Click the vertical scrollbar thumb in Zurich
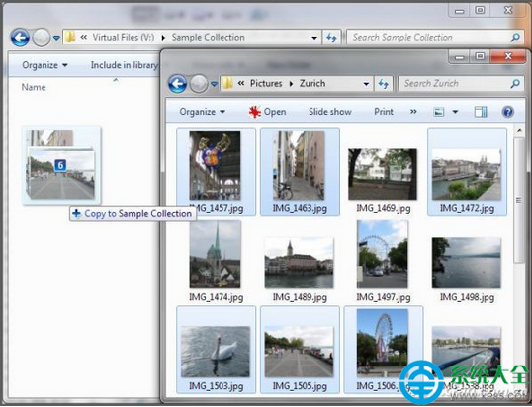This screenshot has height=407, width=532. pos(518,200)
